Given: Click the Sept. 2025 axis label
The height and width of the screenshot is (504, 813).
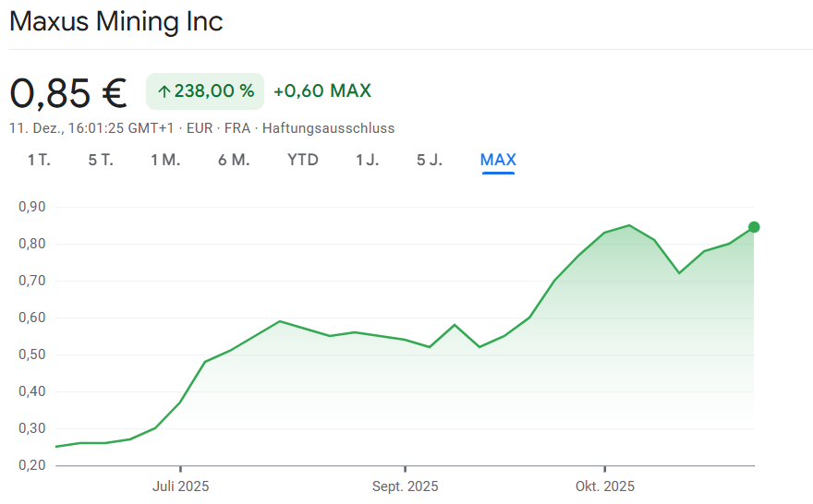Looking at the screenshot, I should click(405, 486).
